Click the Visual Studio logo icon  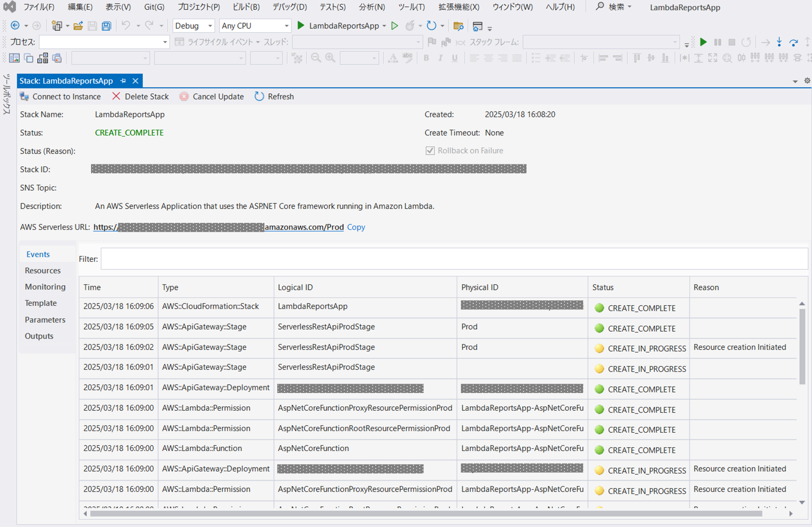[x=9, y=7]
